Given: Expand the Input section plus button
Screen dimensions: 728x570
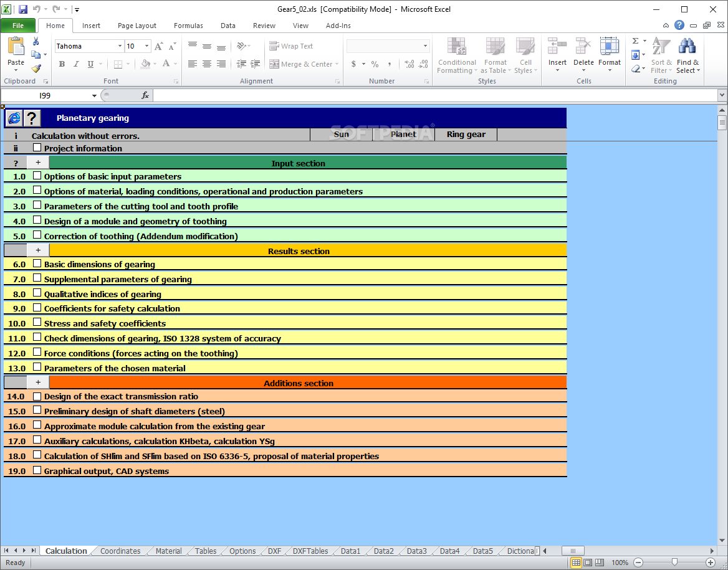Looking at the screenshot, I should tap(38, 163).
